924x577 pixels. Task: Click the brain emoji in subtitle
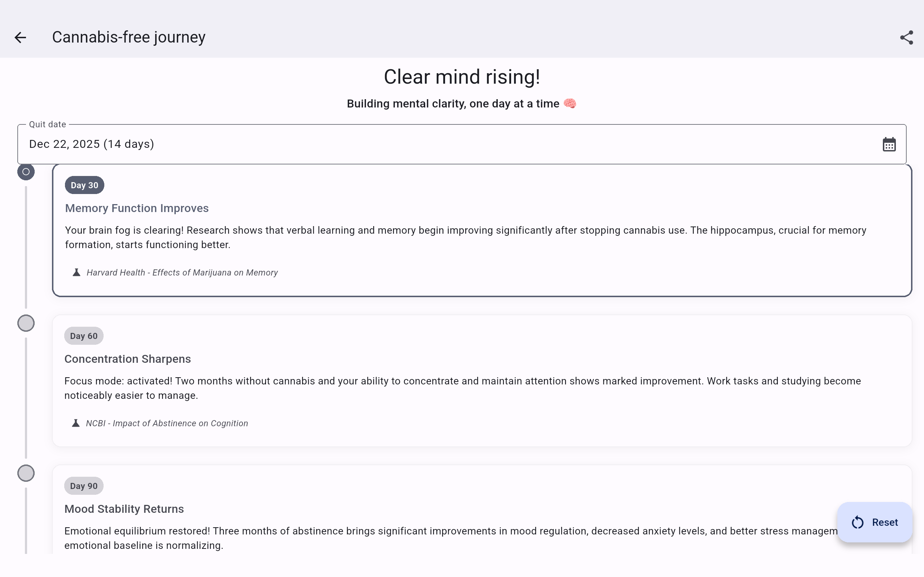[570, 103]
